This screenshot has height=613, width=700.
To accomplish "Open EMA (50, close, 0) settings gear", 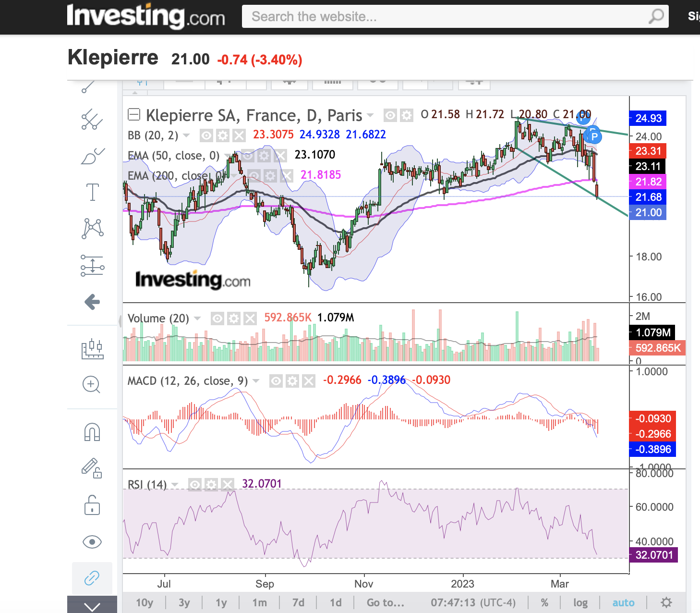I will click(x=264, y=156).
